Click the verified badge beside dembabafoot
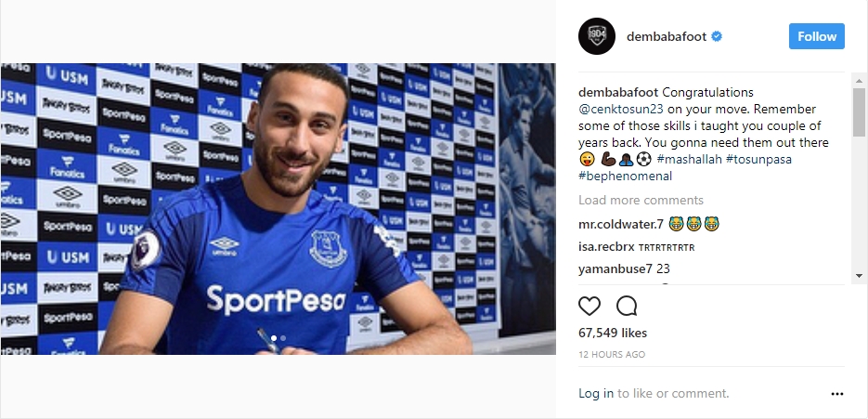Screen dimensions: 868x419 (717, 37)
